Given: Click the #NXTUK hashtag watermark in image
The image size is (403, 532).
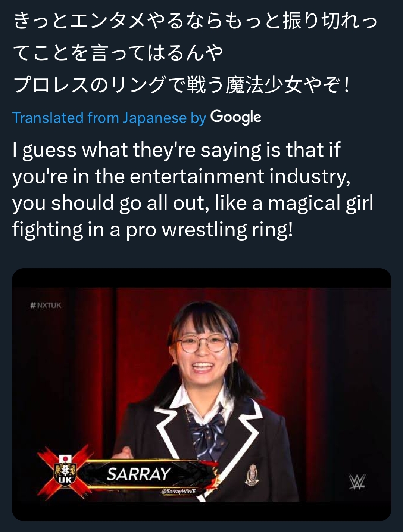Looking at the screenshot, I should click(x=46, y=305).
